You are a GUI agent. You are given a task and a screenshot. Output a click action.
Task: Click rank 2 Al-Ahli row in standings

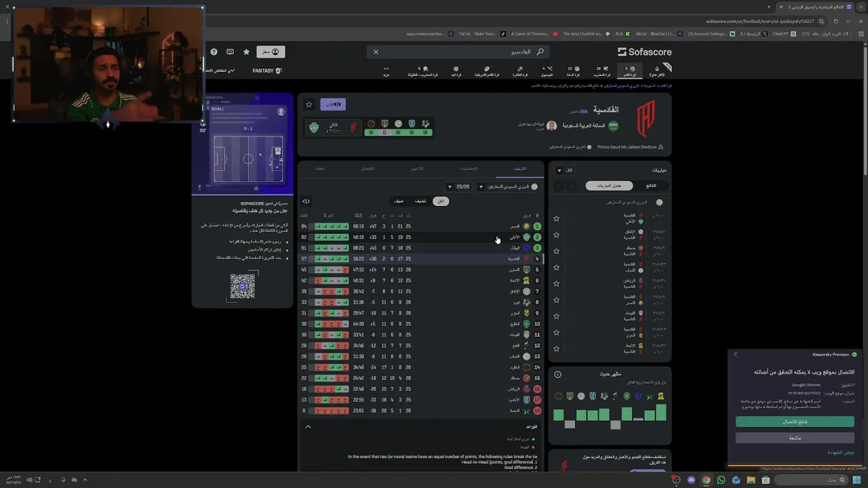[x=420, y=237]
